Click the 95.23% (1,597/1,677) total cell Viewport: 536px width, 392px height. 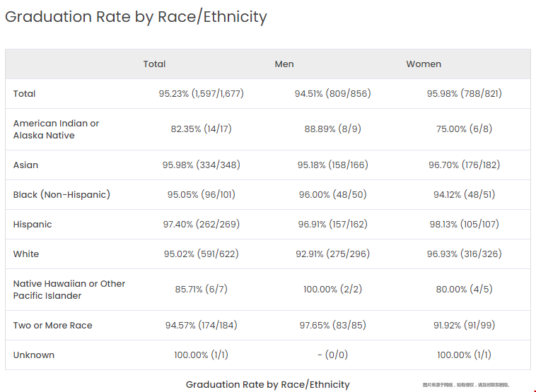pos(201,94)
